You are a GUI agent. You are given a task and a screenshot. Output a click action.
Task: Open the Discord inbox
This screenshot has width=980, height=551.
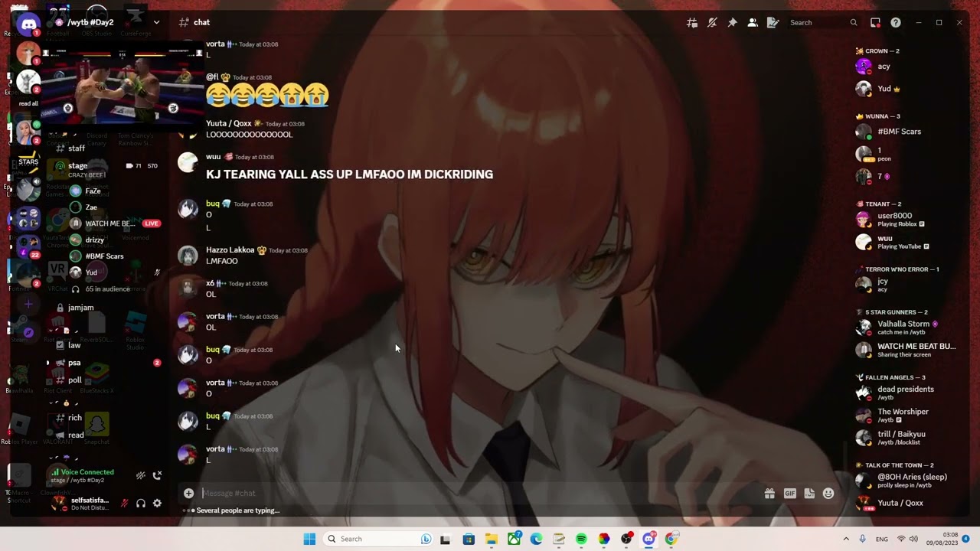click(x=875, y=23)
